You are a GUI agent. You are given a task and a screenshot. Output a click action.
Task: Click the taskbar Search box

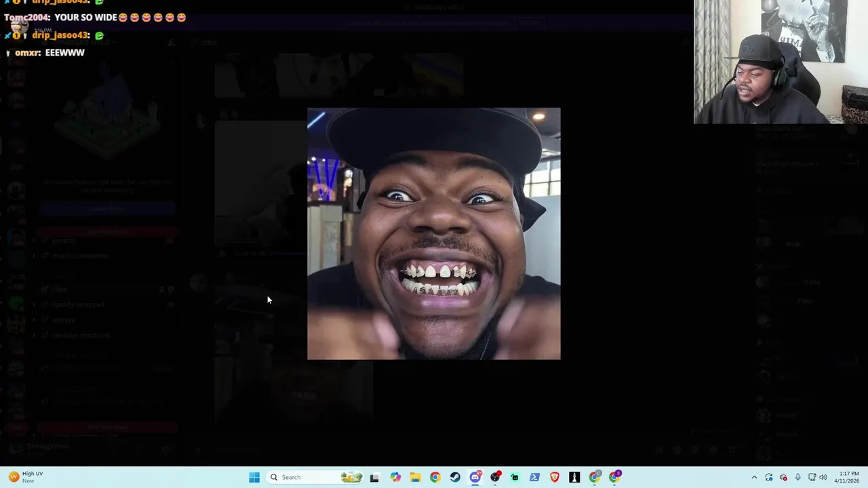pyautogui.click(x=316, y=477)
